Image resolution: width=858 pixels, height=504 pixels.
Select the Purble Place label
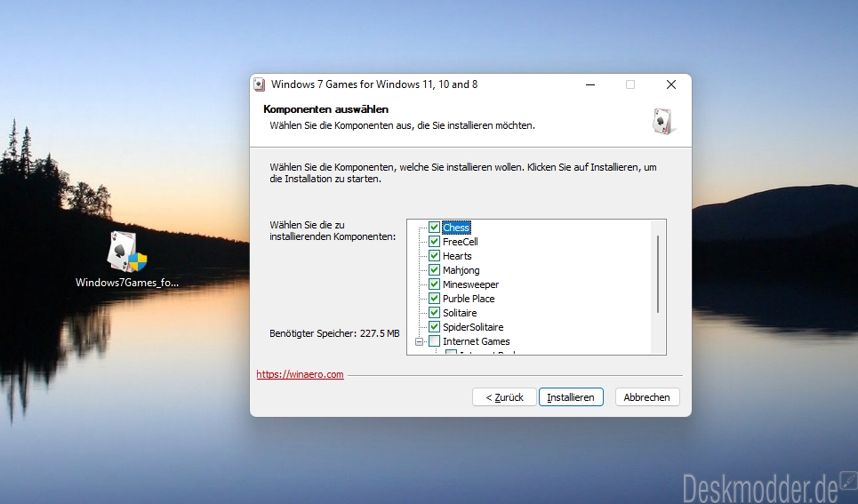[469, 299]
